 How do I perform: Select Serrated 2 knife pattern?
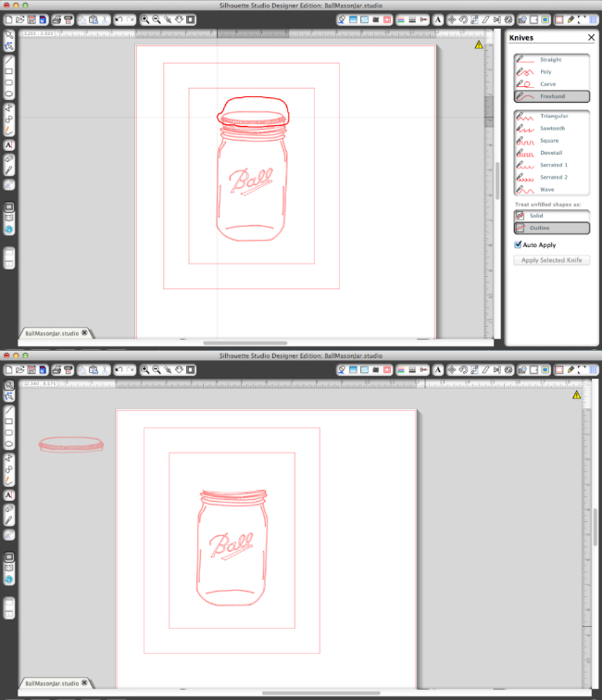[552, 177]
